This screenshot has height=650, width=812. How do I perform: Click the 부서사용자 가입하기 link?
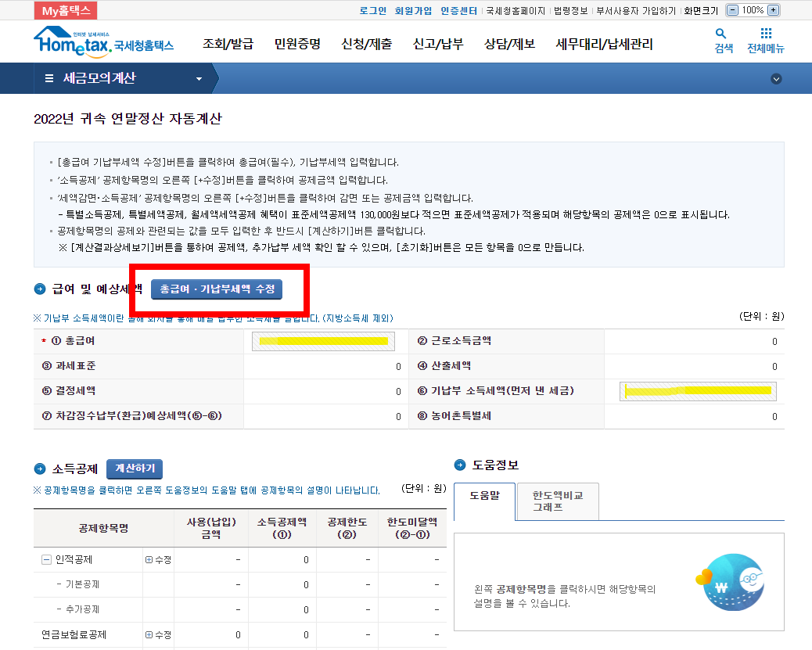click(636, 10)
